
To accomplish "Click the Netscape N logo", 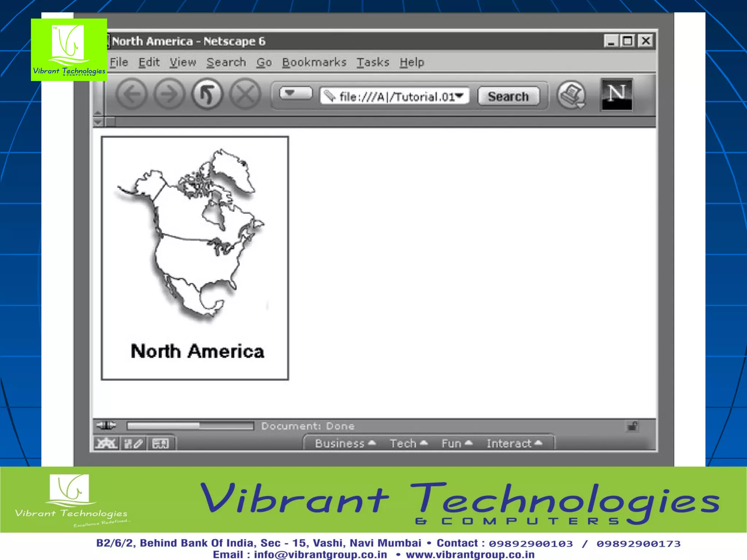I will coord(616,94).
